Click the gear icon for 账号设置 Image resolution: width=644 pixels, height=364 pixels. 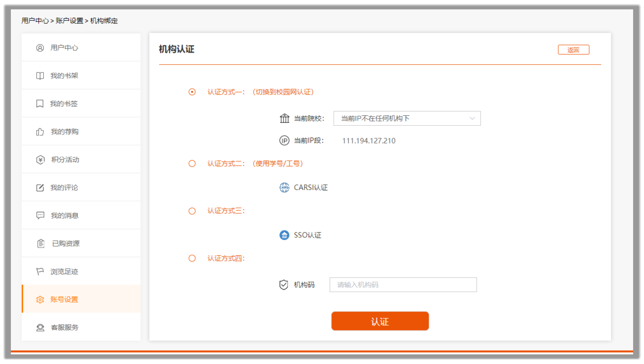[40, 300]
